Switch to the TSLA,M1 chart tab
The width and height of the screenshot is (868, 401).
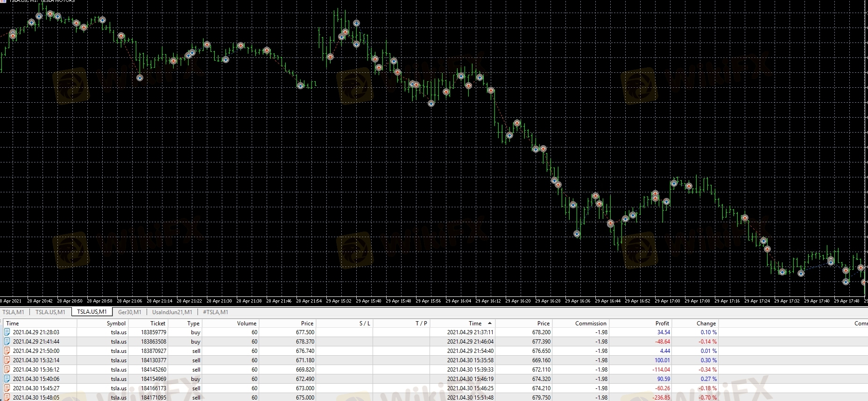[x=14, y=312]
